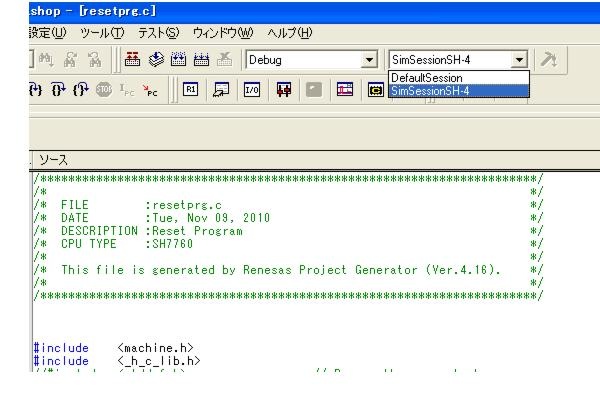Click the red sliders toolbar icon
Viewport: 600px width, 396px height.
click(x=284, y=90)
